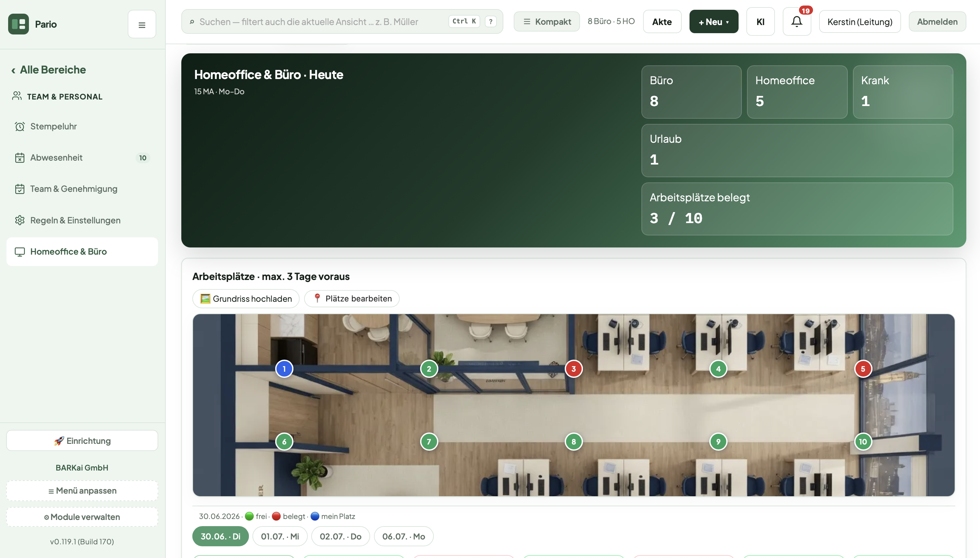Screen dimensions: 980x558
Task: Open the KI assistant button
Action: tap(760, 22)
